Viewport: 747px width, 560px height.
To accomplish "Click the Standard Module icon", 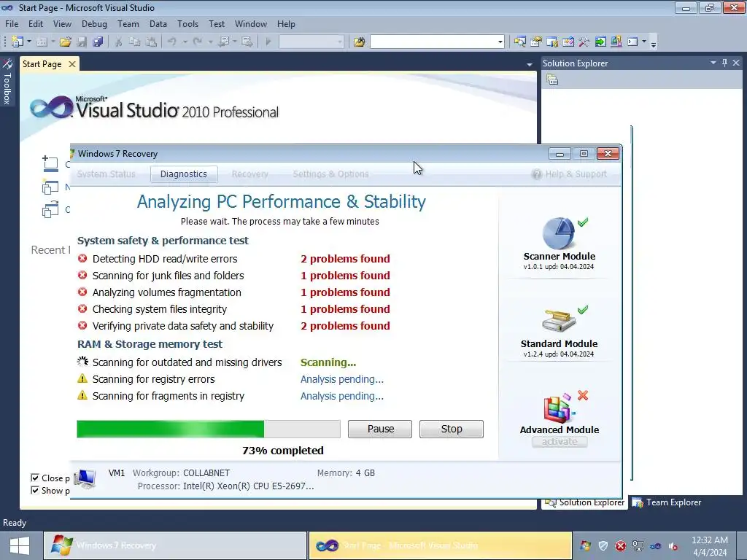I will (x=558, y=321).
